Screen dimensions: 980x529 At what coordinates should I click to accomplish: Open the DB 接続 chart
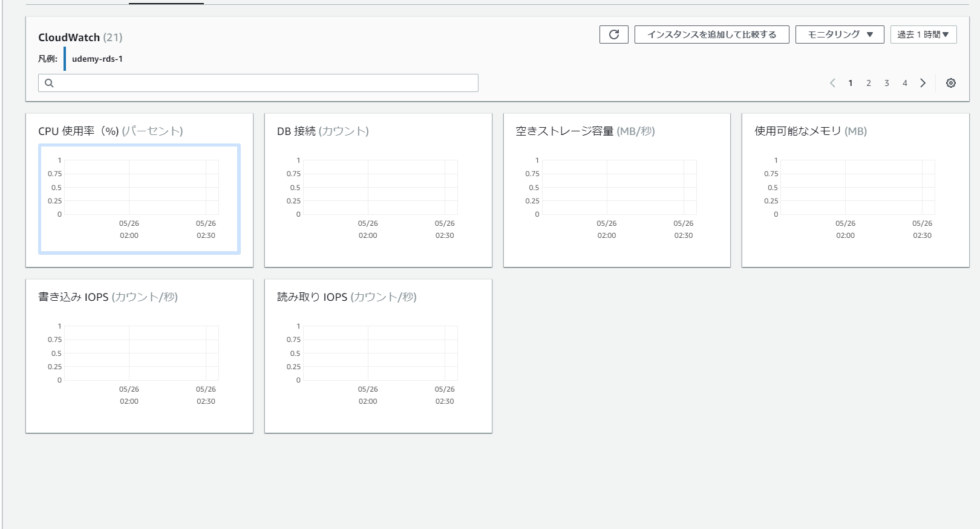pyautogui.click(x=378, y=199)
